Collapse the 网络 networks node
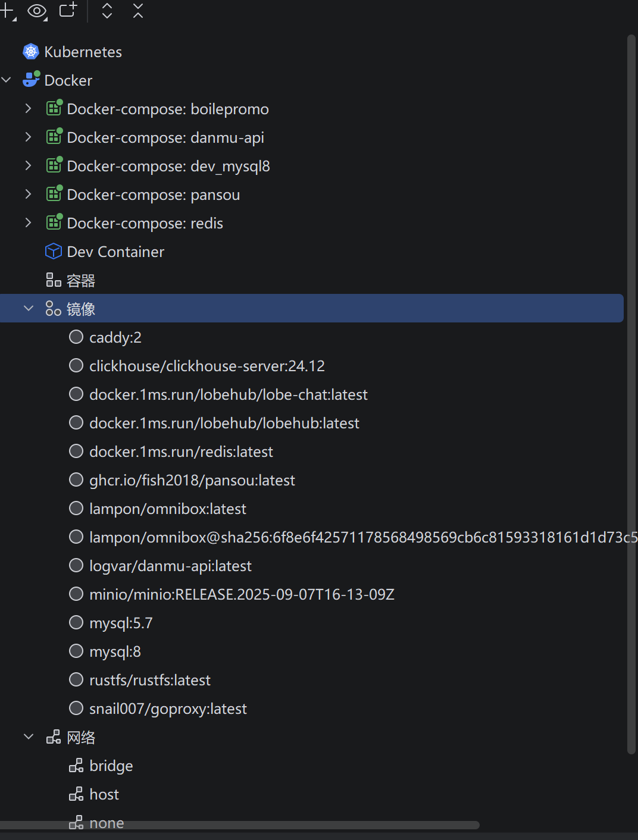The width and height of the screenshot is (638, 840). [x=28, y=736]
